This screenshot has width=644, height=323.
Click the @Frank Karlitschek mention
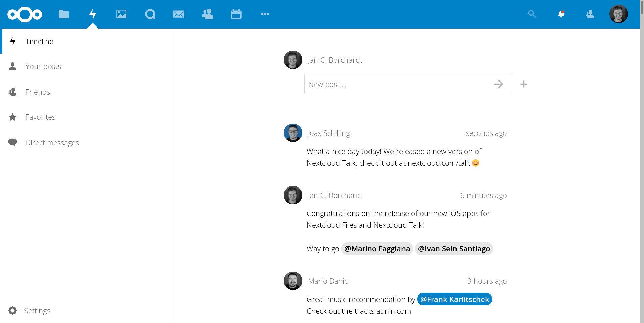click(x=454, y=299)
